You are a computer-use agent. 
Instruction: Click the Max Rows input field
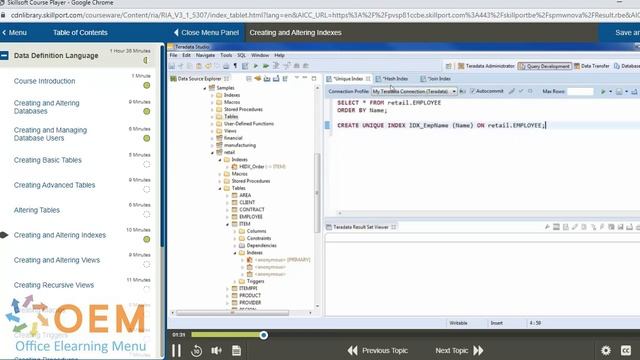580,91
